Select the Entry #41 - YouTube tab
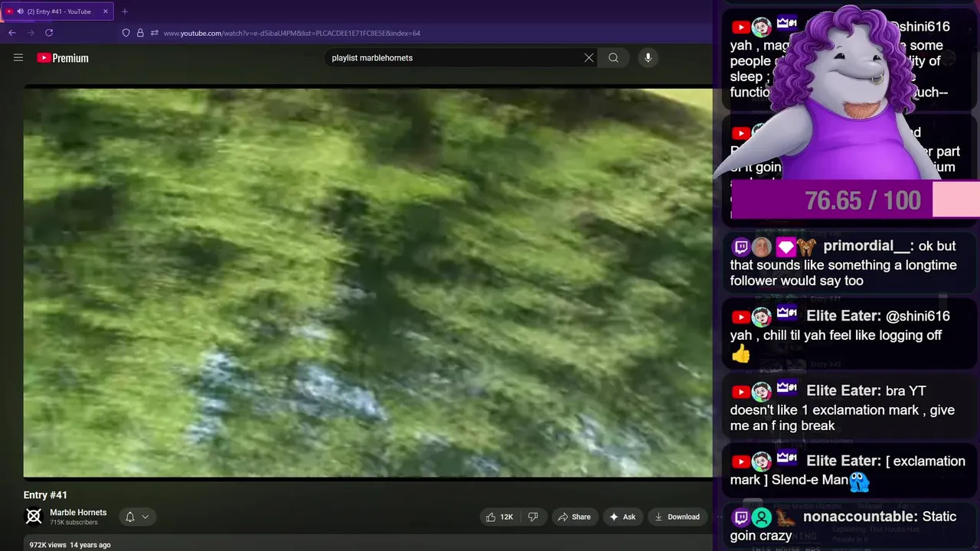The image size is (980, 551). 58,11
